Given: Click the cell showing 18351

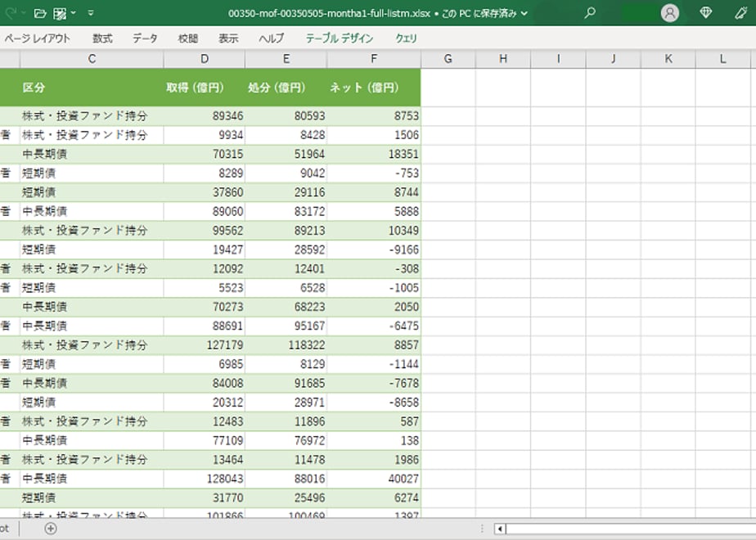Looking at the screenshot, I should click(x=374, y=154).
